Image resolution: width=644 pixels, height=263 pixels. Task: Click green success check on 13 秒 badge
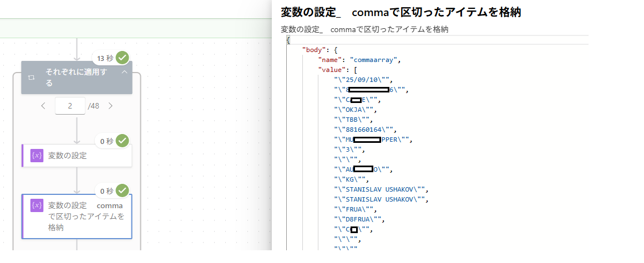pos(122,58)
